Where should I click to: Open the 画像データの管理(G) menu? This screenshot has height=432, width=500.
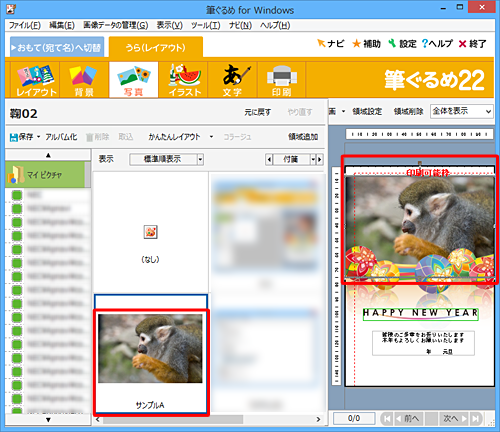coord(116,25)
